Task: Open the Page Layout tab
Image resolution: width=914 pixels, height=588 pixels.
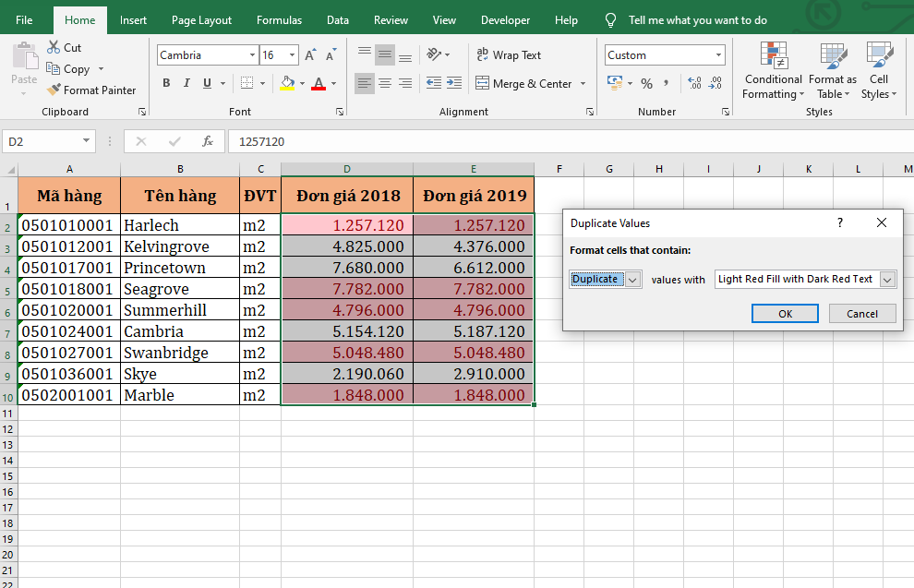Action: click(201, 20)
